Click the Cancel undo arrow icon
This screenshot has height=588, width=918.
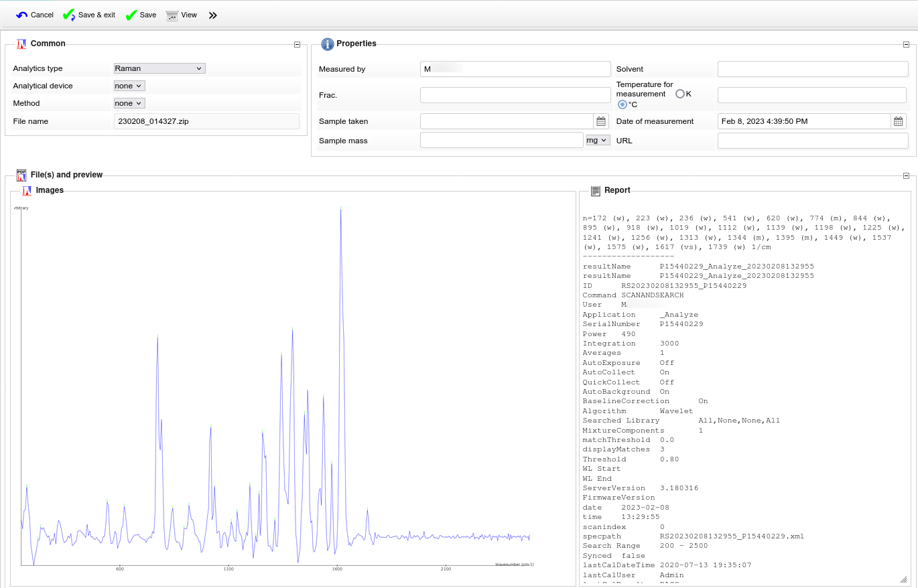pyautogui.click(x=22, y=15)
